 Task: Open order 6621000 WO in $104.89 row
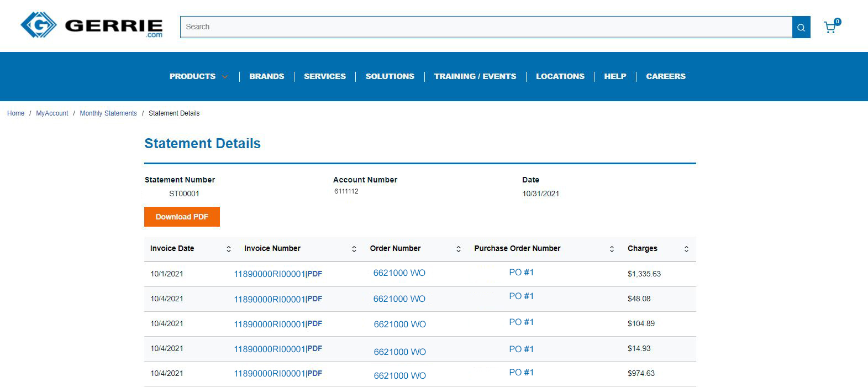coord(400,325)
